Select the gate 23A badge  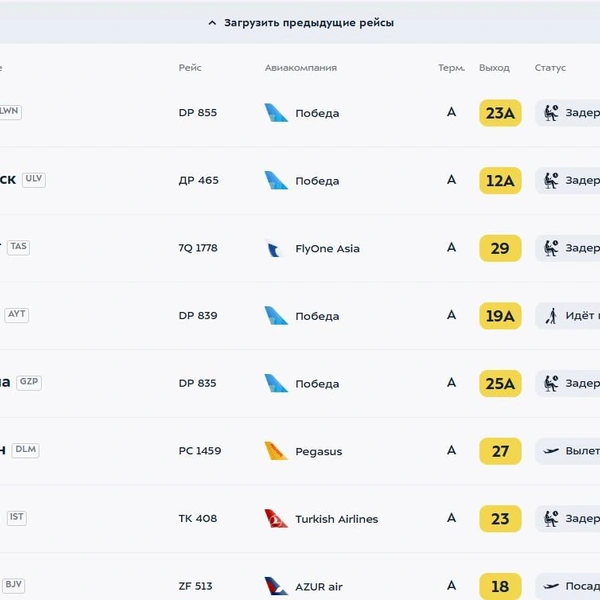[500, 113]
